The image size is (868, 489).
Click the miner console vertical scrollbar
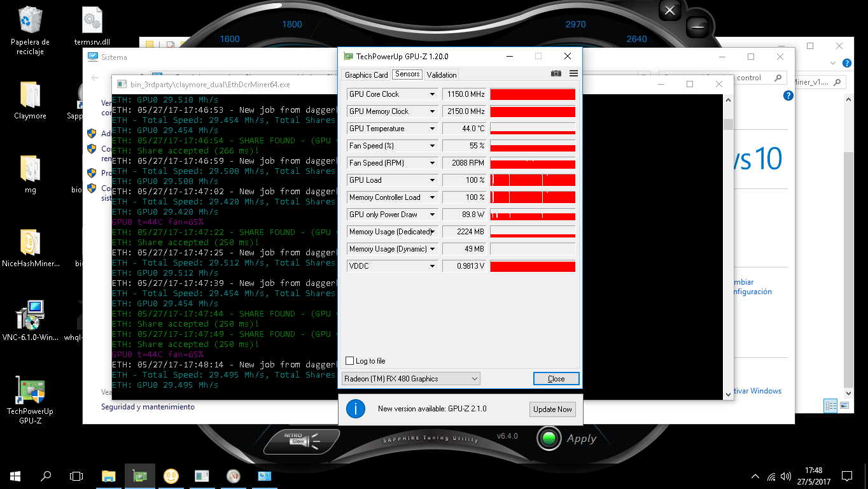click(729, 247)
